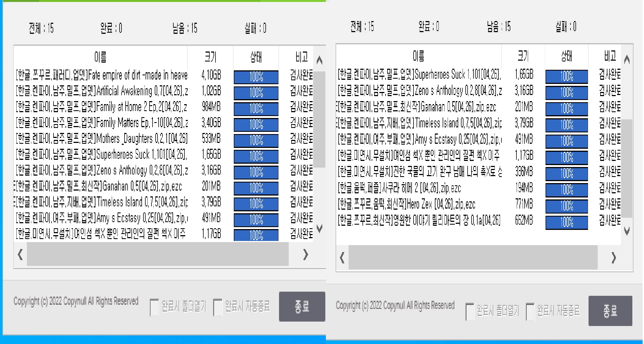Click the left scroll arrow in right list
This screenshot has height=344, width=644.
(342, 258)
